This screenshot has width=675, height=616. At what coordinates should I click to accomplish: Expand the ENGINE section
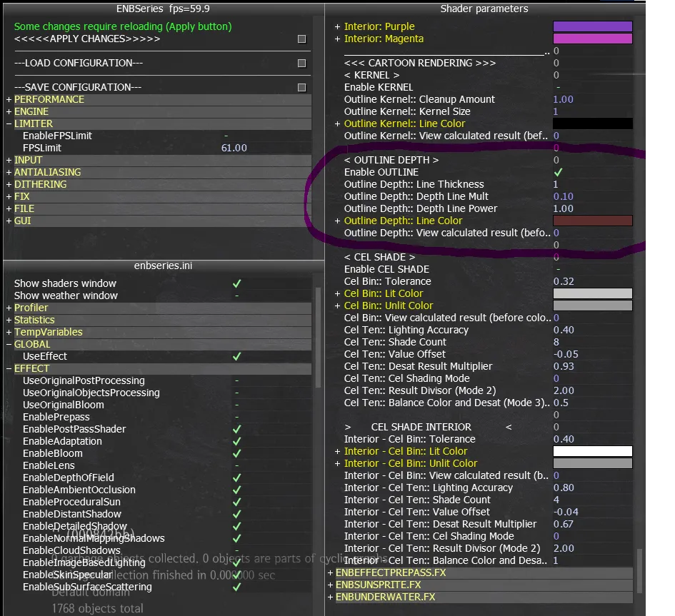coord(9,111)
